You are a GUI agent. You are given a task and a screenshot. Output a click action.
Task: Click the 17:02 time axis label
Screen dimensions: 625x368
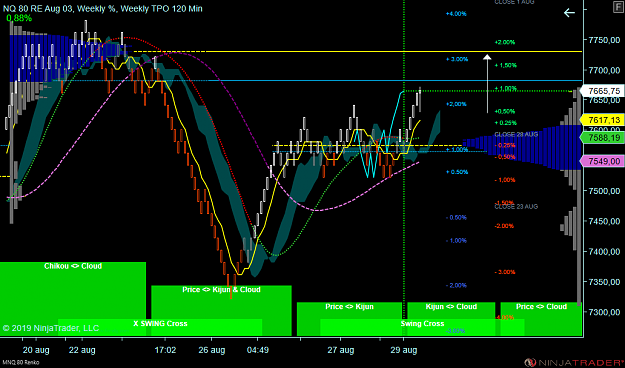(165, 350)
